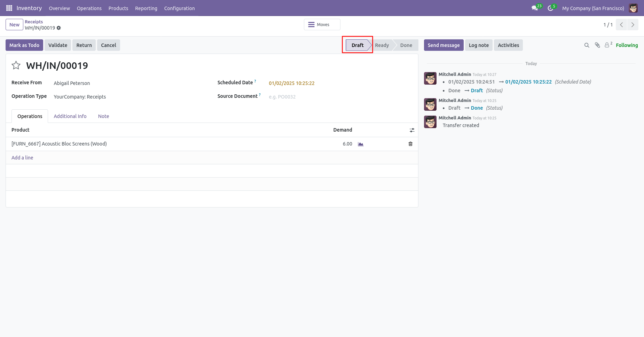Open the user avatar menu in top bar
This screenshot has height=337, width=644.
pos(633,8)
